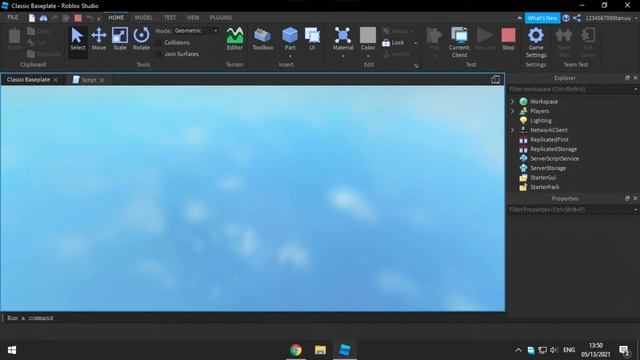Switch to the PLUGINS ribbon tab
640x360 pixels.
(x=221, y=18)
